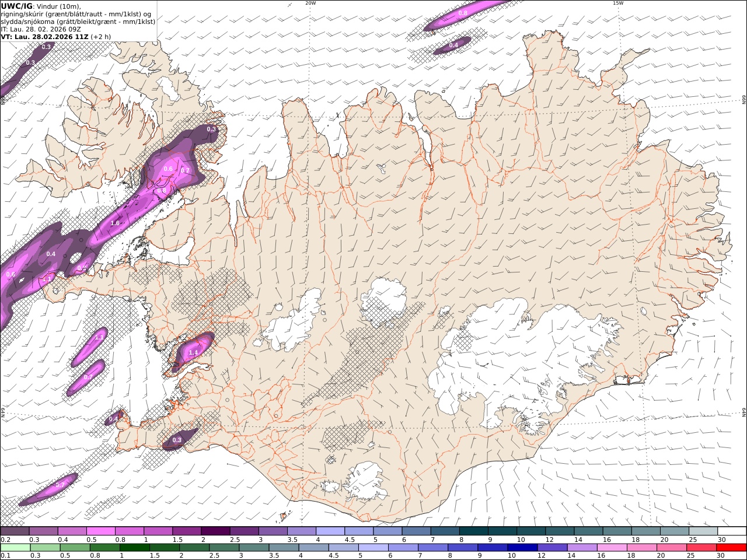Click the '0.1' label in the lower legend
Viewport: 747px width, 560px height.
[5, 556]
